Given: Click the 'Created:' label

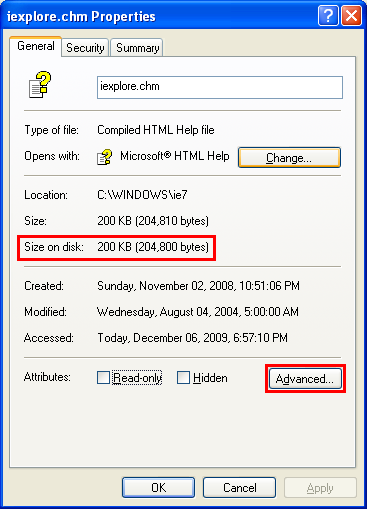Looking at the screenshot, I should [x=44, y=286].
